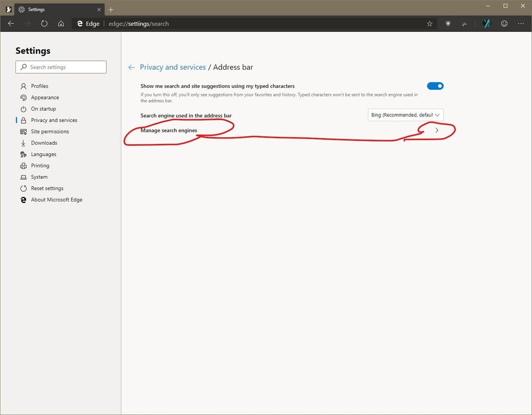Toggle search and site suggestions switch
Viewport: 532px width, 415px height.
coord(435,86)
